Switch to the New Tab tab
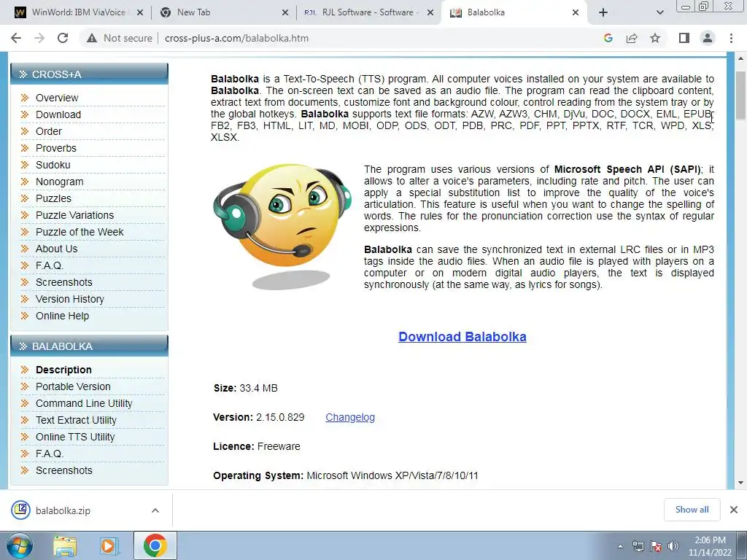Viewport: 747px width, 560px height. pyautogui.click(x=224, y=12)
